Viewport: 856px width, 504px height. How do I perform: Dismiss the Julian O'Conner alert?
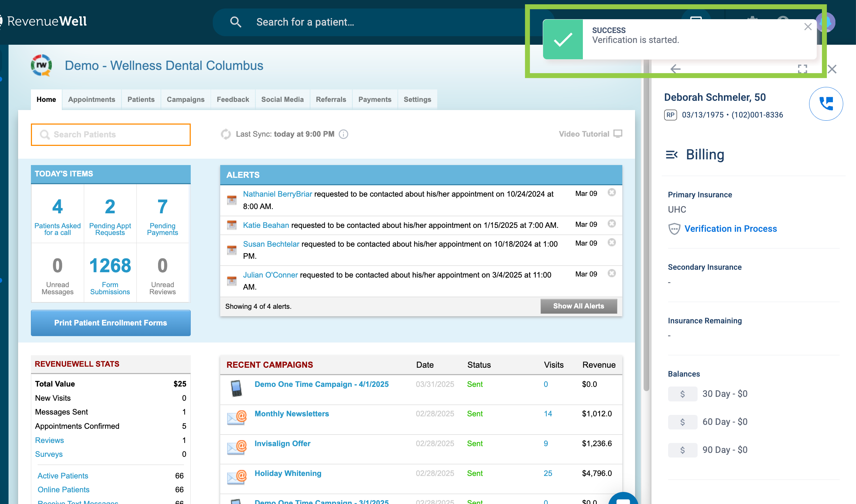(x=611, y=273)
